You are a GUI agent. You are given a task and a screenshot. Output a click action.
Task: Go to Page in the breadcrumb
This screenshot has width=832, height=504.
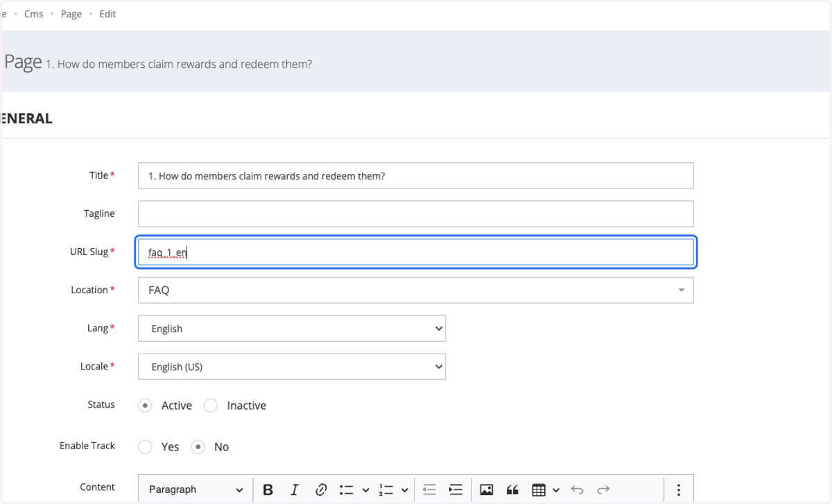pyautogui.click(x=71, y=14)
